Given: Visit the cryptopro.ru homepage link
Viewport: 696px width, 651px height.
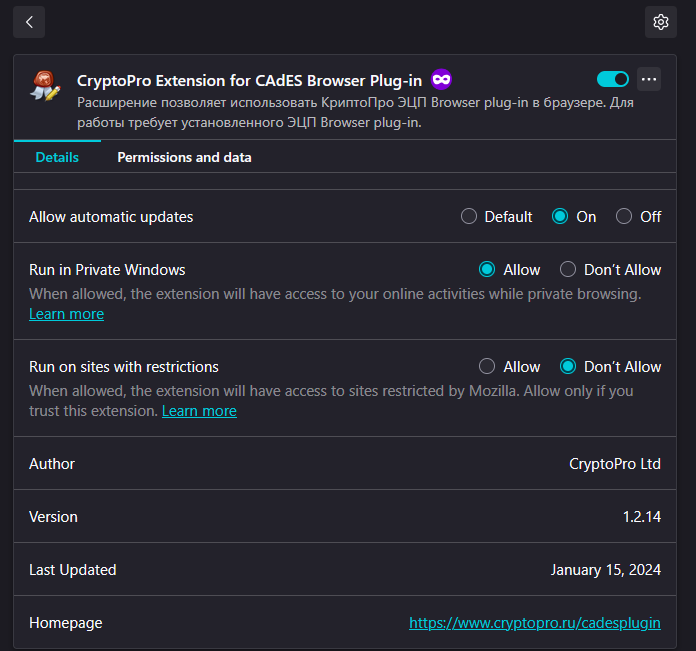Looking at the screenshot, I should pyautogui.click(x=535, y=622).
